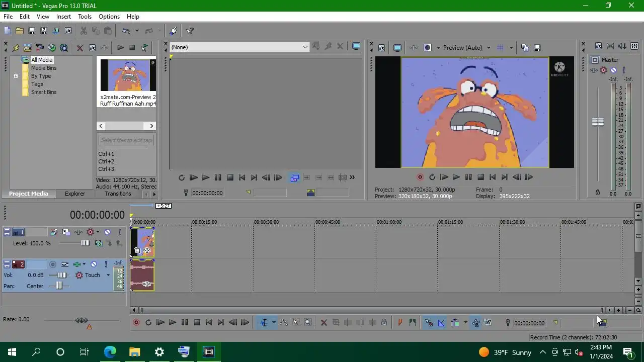644x362 pixels.
Task: Open the Preview (Auto) quality dropdown
Action: tap(488, 48)
